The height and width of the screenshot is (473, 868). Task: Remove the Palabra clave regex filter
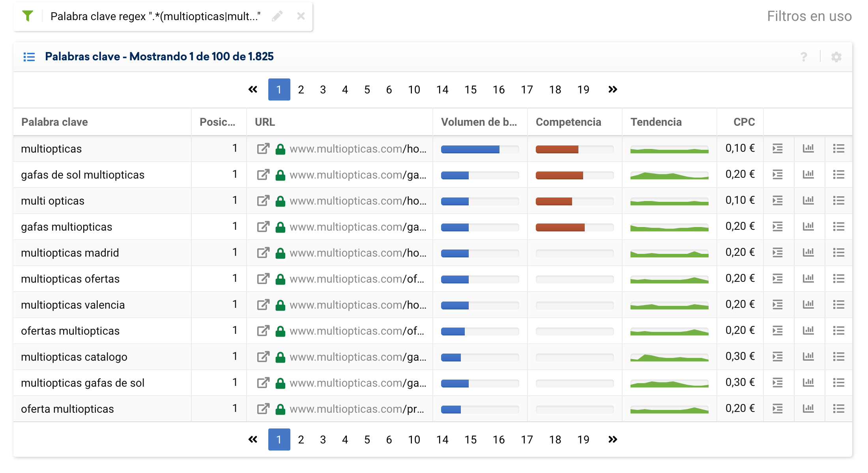tap(301, 16)
